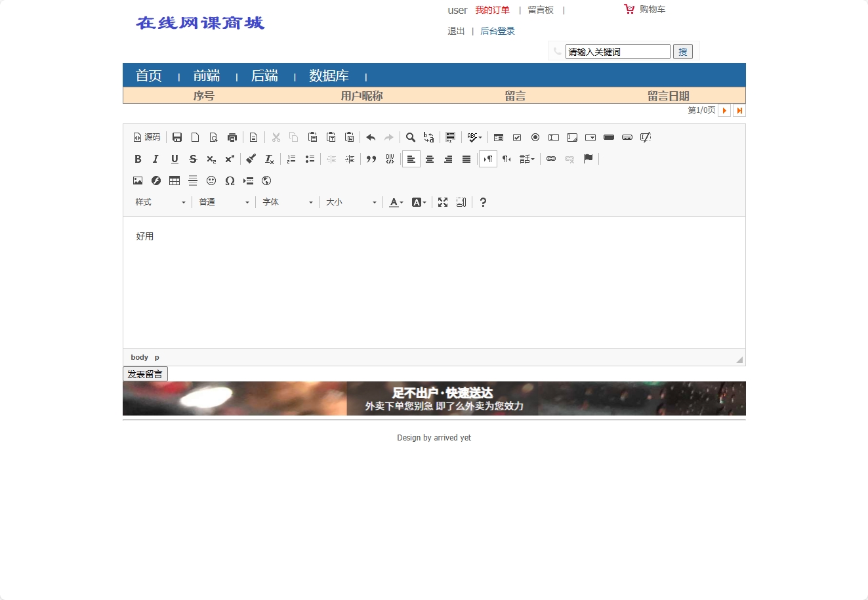Insert a checkbox form element

[x=517, y=137]
